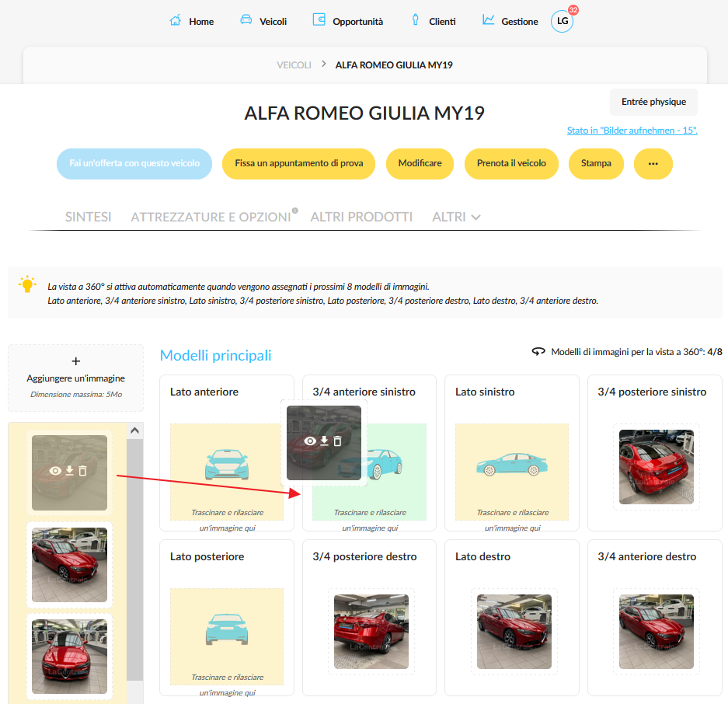Click the VEICOLI breadcrumb link

pyautogui.click(x=294, y=65)
